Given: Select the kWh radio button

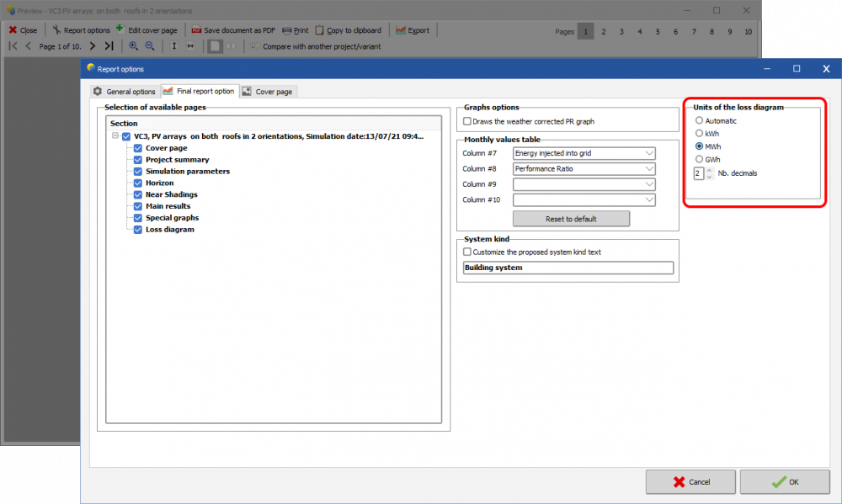Looking at the screenshot, I should click(699, 133).
